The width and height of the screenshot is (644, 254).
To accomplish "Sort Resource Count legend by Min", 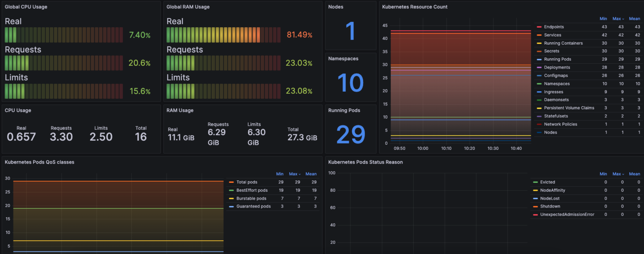I will [603, 19].
